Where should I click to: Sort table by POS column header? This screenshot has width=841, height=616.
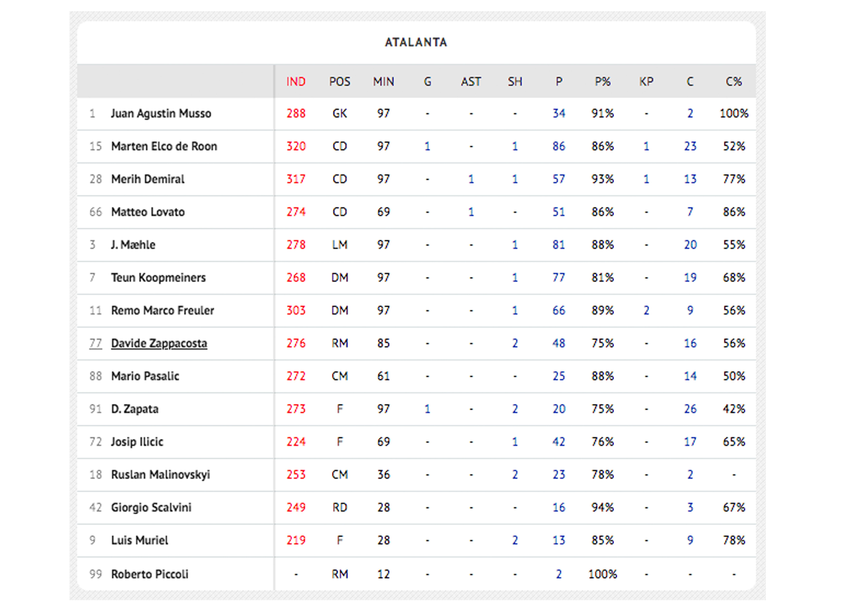point(339,82)
